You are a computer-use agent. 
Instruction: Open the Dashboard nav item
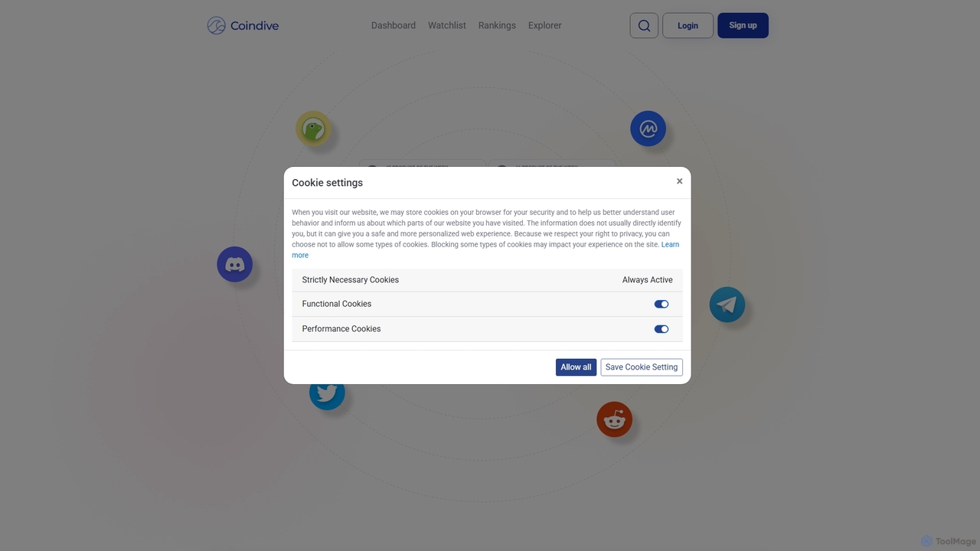coord(394,25)
